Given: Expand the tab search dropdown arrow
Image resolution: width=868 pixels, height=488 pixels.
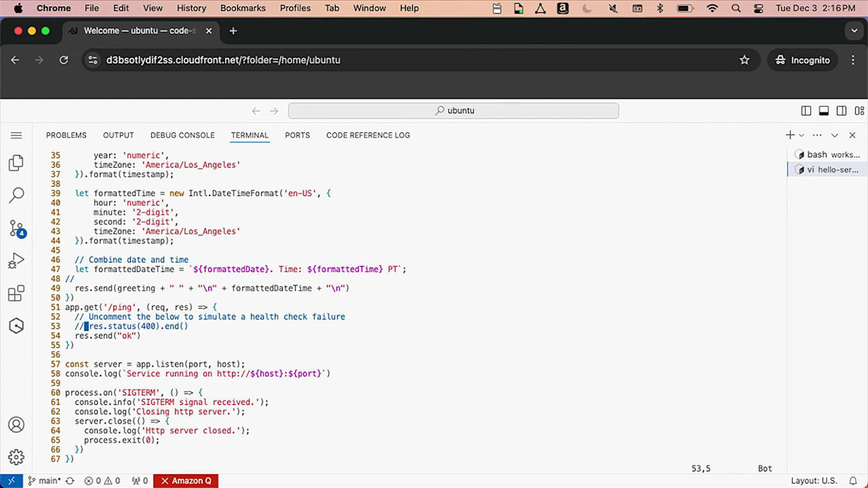Looking at the screenshot, I should tap(854, 31).
